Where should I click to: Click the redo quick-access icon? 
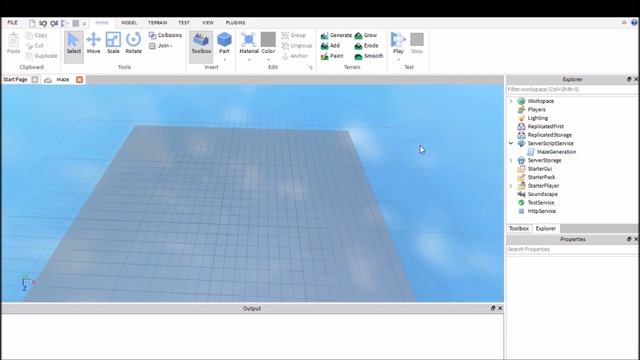tap(54, 23)
